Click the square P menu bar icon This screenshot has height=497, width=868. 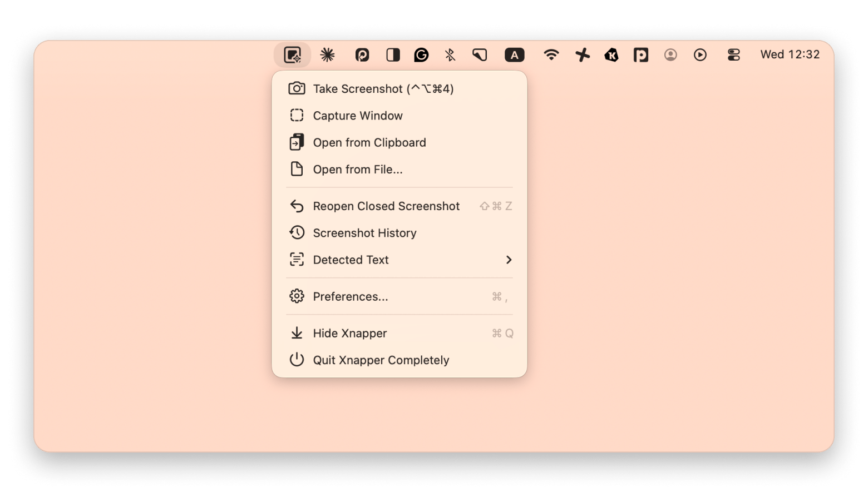tap(641, 54)
